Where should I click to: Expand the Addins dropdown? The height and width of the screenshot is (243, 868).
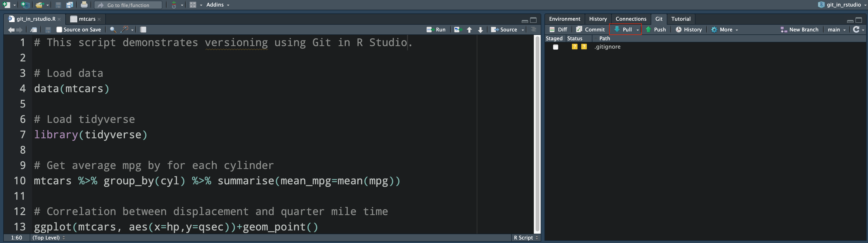pos(218,5)
